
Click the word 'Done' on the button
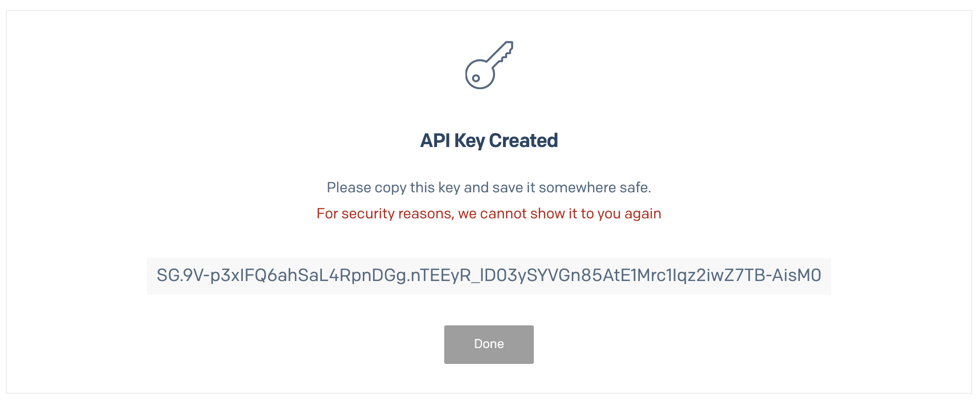489,344
